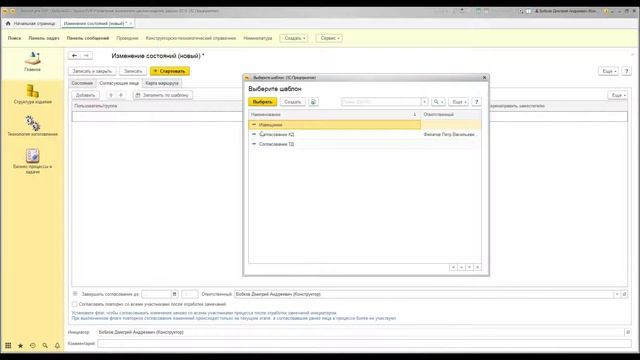640x360 pixels.
Task: Enable Согласовать повторно со всеми участниками checkbox
Action: (75, 304)
